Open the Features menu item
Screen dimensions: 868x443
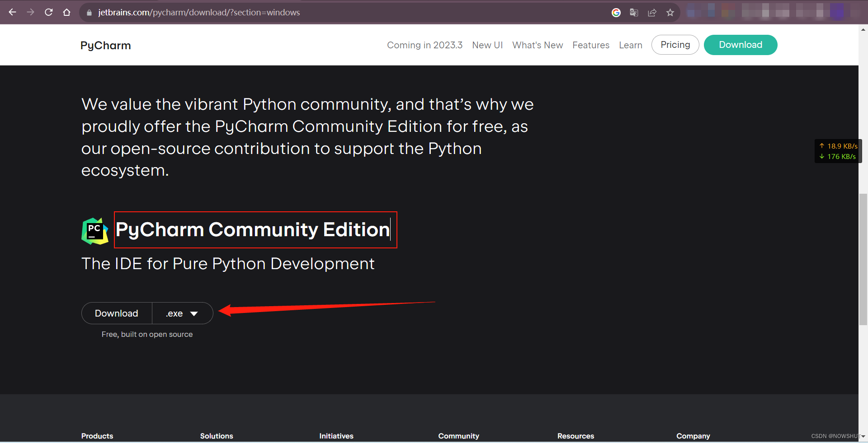(591, 45)
